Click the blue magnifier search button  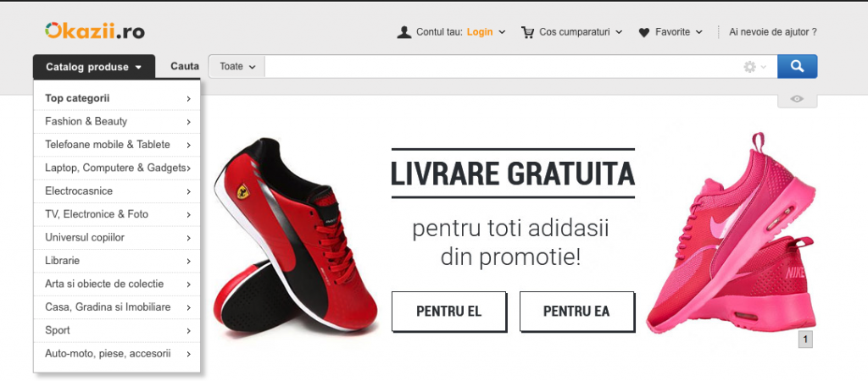797,66
